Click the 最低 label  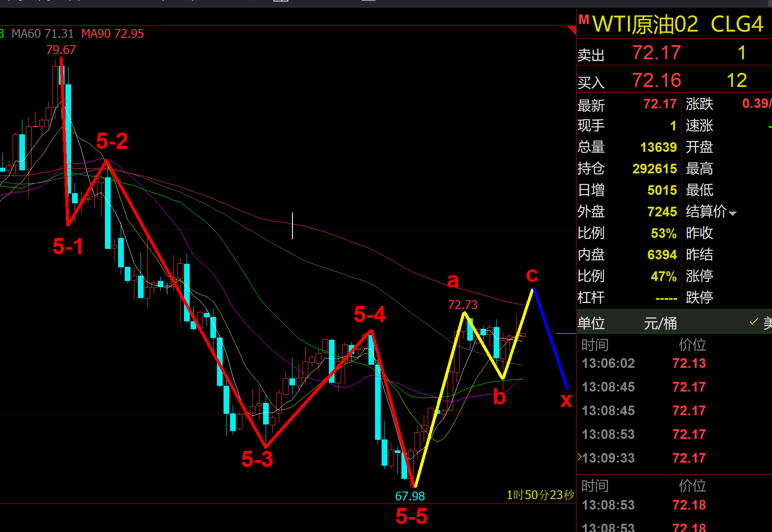(x=700, y=190)
